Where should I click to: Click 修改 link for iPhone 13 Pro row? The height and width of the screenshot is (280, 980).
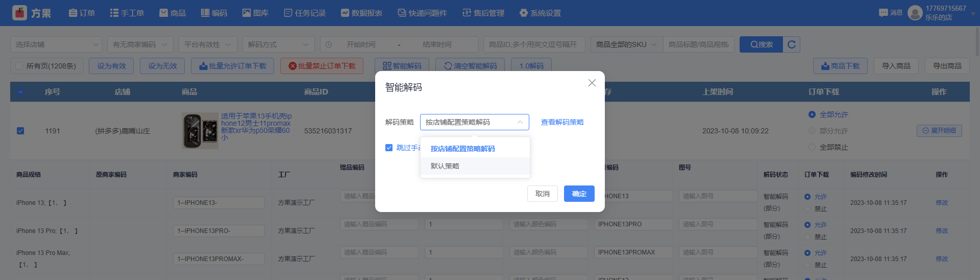tap(942, 231)
